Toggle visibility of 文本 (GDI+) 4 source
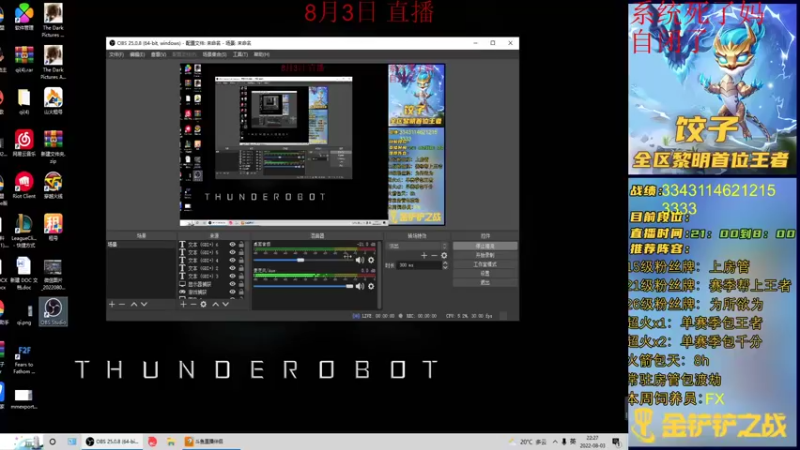800x450 pixels. click(232, 260)
